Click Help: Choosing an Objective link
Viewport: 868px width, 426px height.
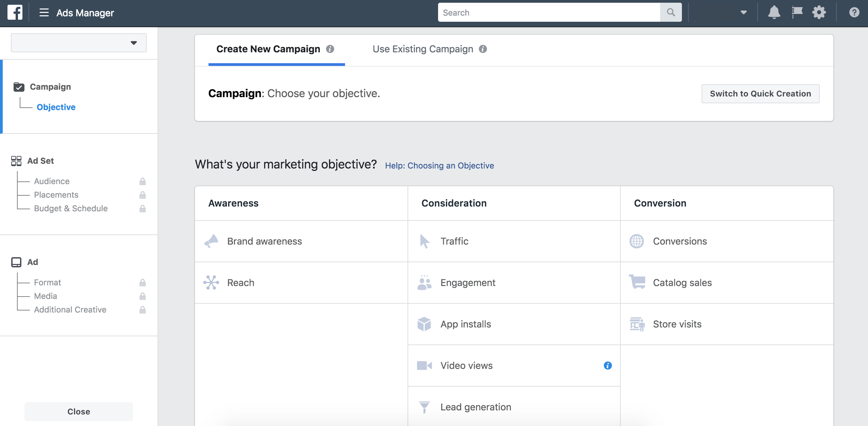pyautogui.click(x=439, y=165)
